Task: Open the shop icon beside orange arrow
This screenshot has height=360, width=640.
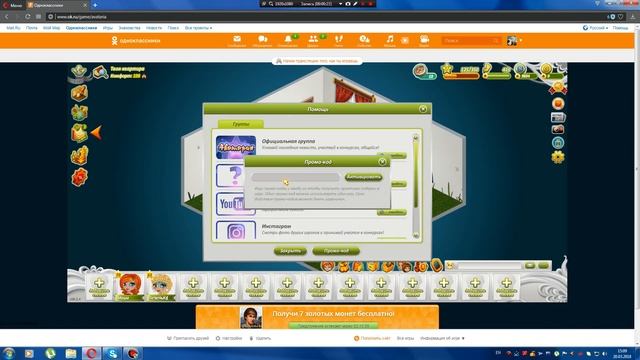Action: [x=79, y=133]
